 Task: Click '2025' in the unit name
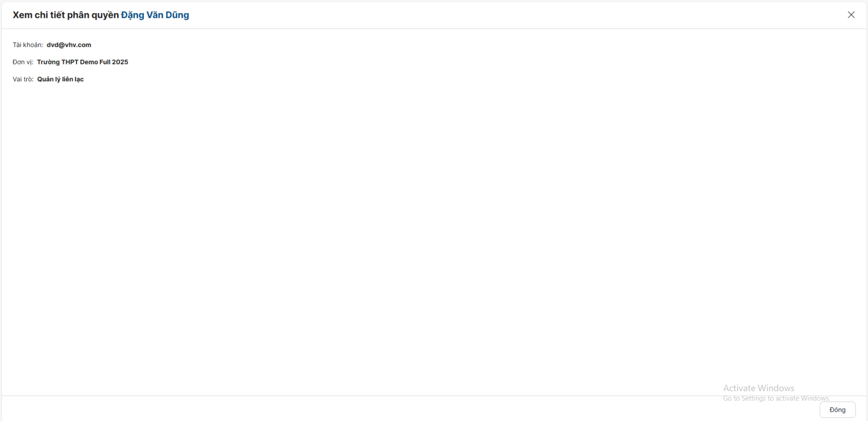[x=120, y=62]
